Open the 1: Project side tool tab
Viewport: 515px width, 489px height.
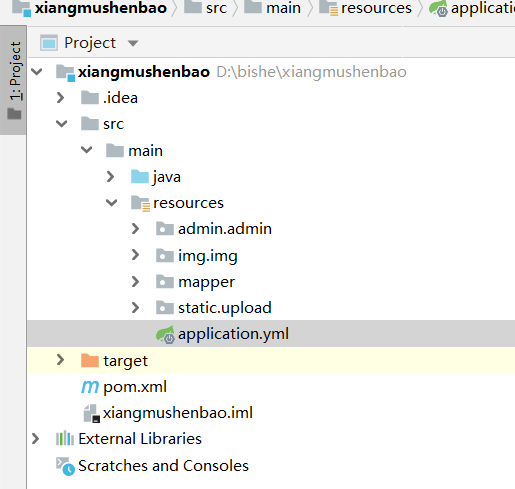click(x=13, y=80)
